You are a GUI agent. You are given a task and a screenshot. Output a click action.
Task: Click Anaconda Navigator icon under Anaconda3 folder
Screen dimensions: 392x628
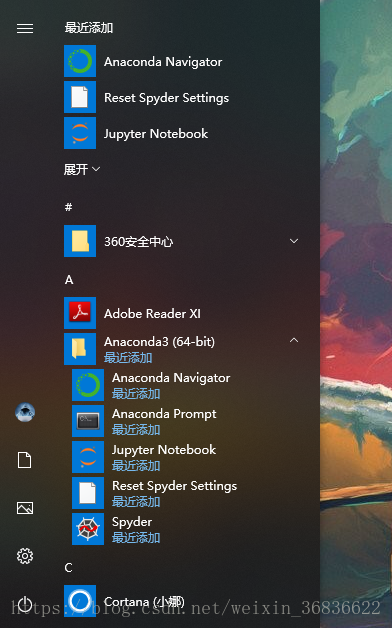[88, 385]
